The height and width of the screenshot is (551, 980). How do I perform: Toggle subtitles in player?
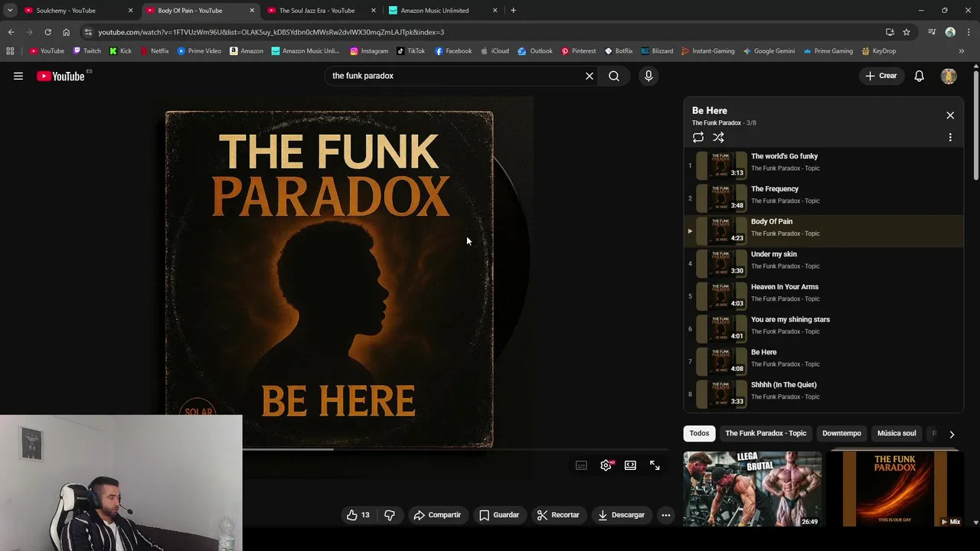[581, 465]
